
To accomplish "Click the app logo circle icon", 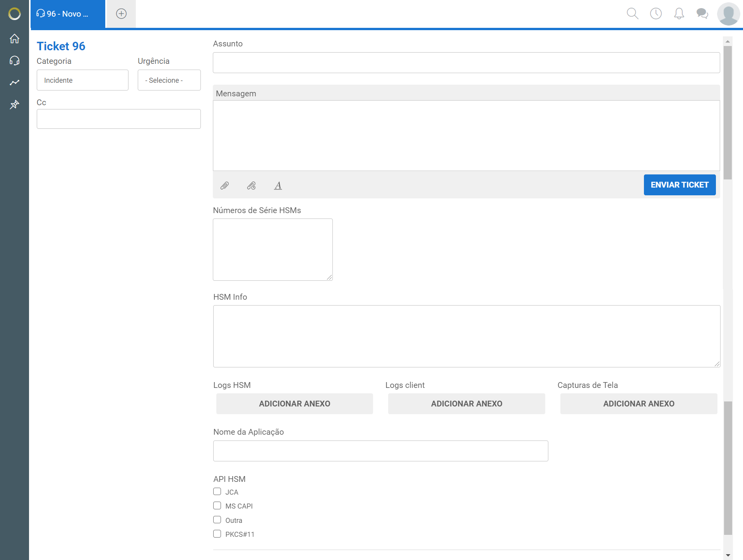I will [x=14, y=14].
